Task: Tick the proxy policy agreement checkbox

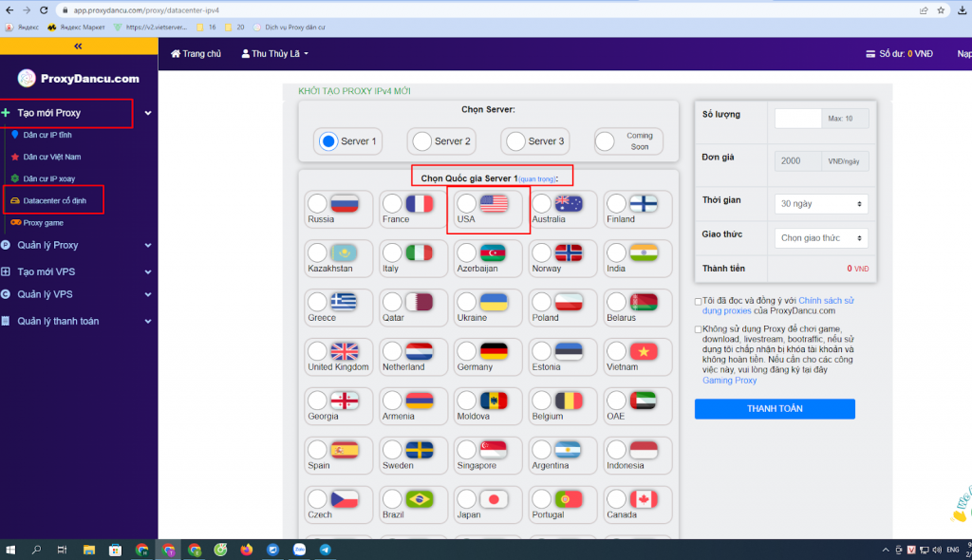Action: point(698,302)
